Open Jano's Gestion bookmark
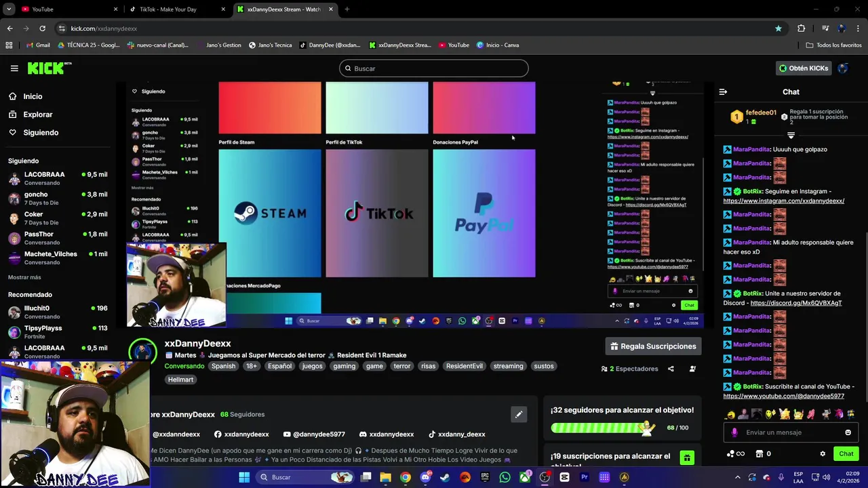This screenshot has height=488, width=868. click(x=218, y=45)
